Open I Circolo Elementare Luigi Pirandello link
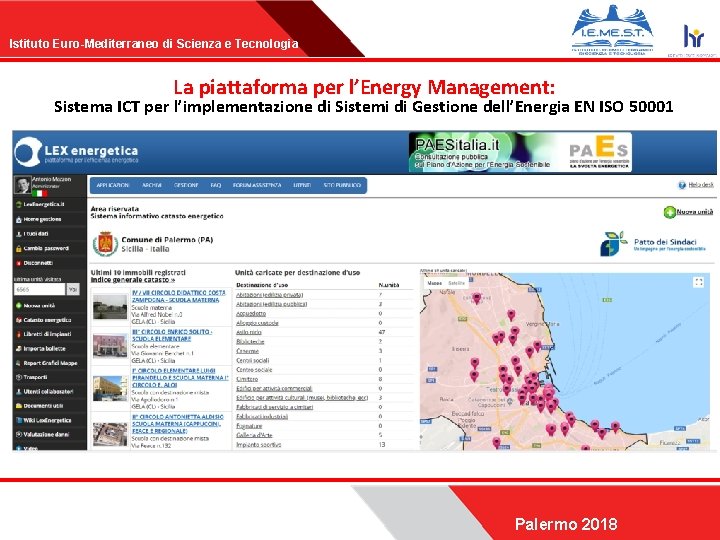720x540 pixels. point(180,377)
